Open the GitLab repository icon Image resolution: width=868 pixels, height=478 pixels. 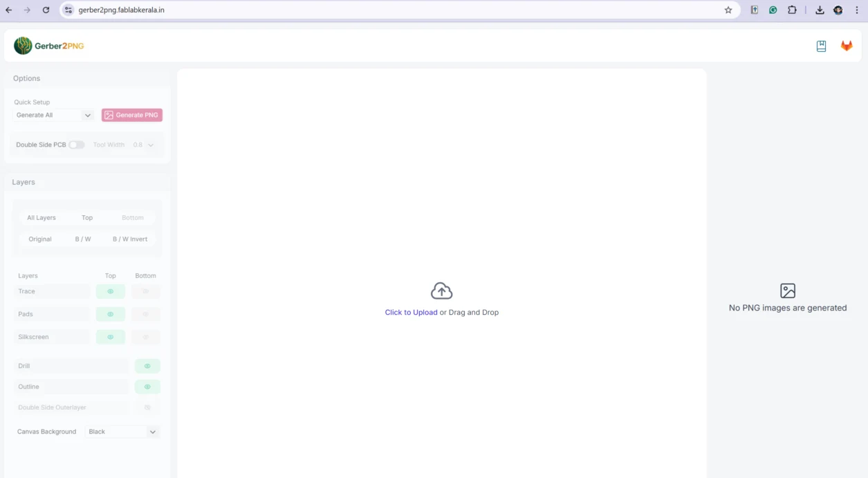[846, 45]
